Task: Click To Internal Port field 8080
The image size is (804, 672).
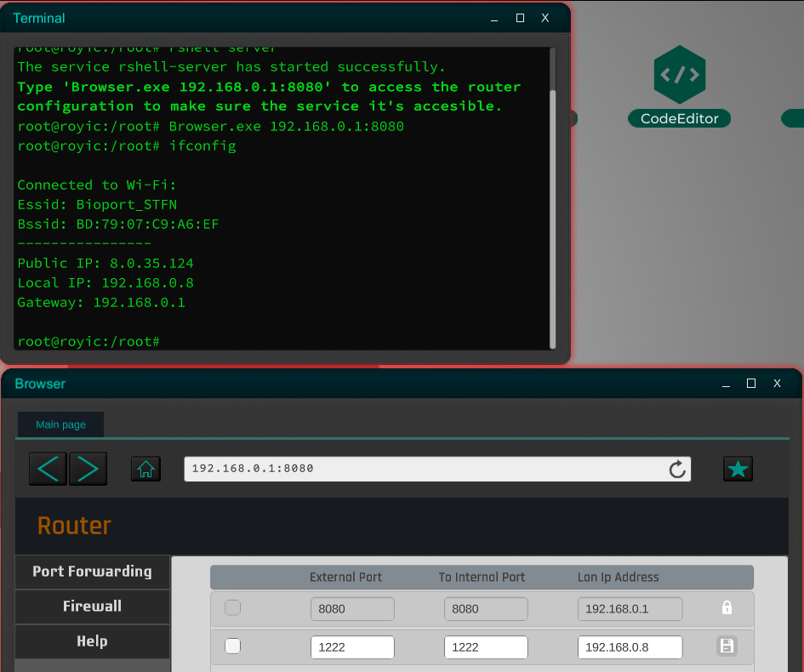Action: [x=486, y=609]
